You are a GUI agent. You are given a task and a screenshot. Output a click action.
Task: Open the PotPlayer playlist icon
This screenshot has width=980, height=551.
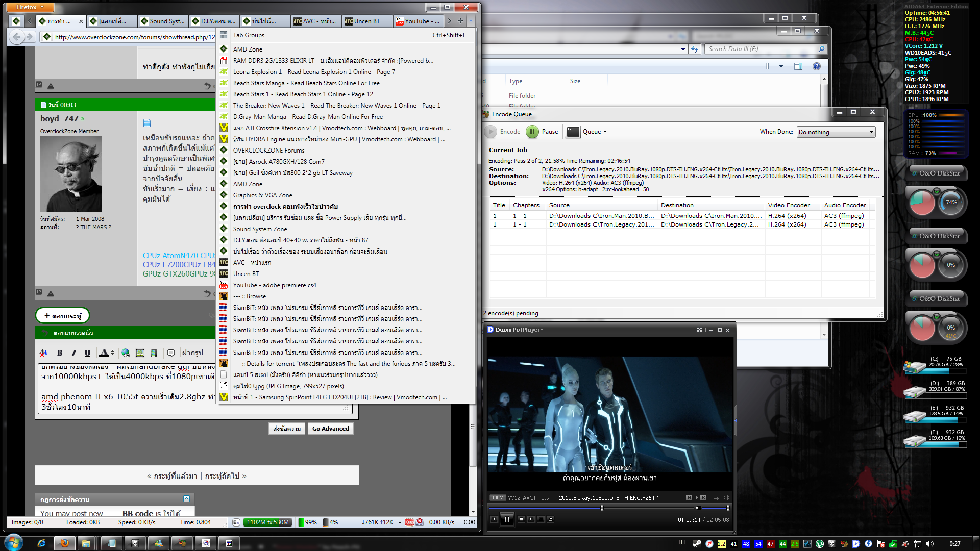tap(541, 519)
